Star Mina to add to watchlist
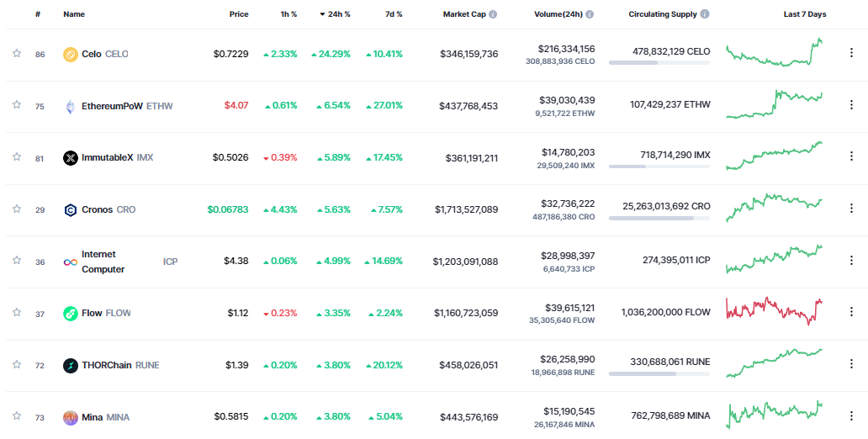Viewport: 868px width, 439px height. tap(17, 415)
